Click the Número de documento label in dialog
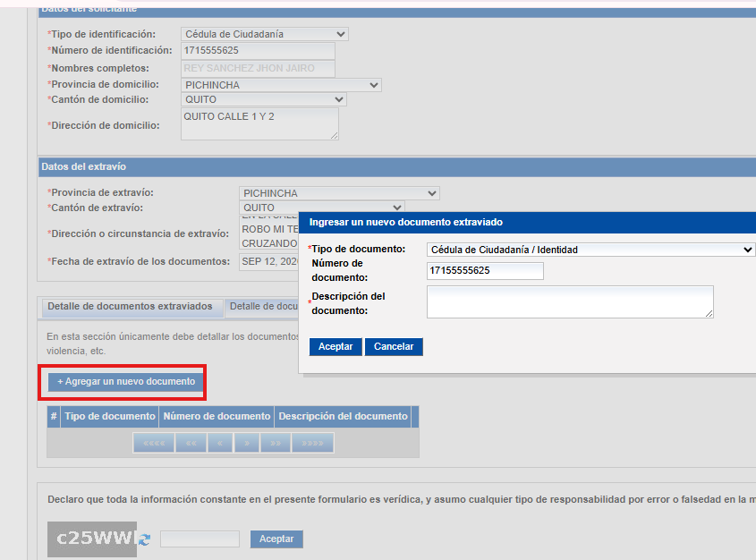 [x=339, y=270]
